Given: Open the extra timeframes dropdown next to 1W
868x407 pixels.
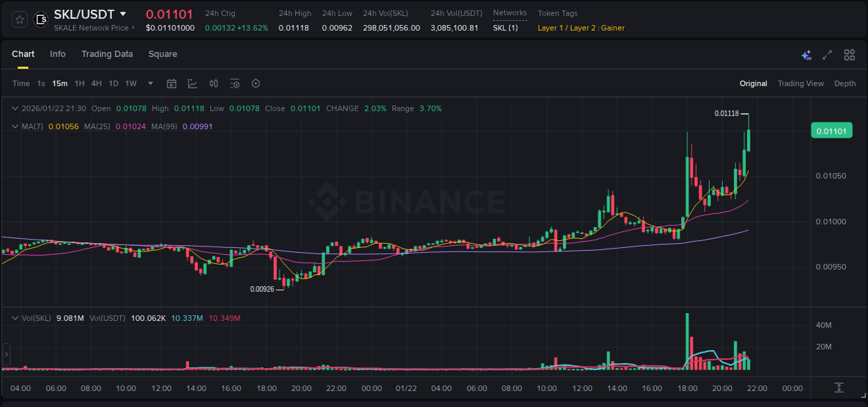Looking at the screenshot, I should (149, 83).
